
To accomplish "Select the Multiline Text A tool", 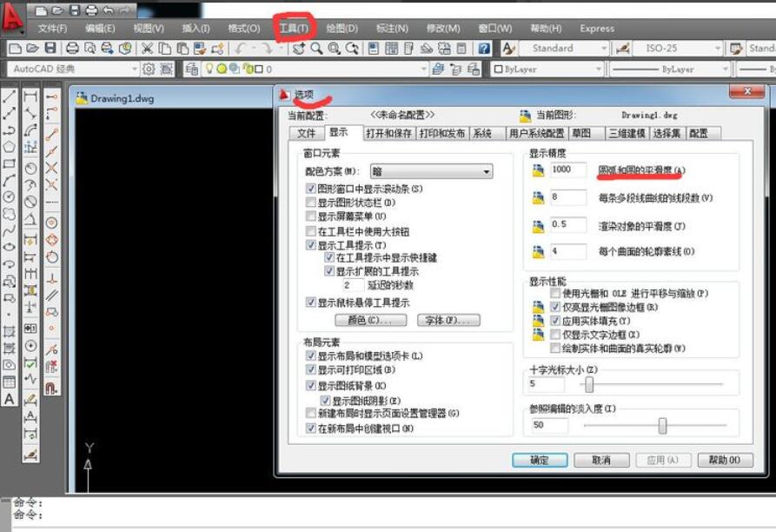I will [x=9, y=398].
